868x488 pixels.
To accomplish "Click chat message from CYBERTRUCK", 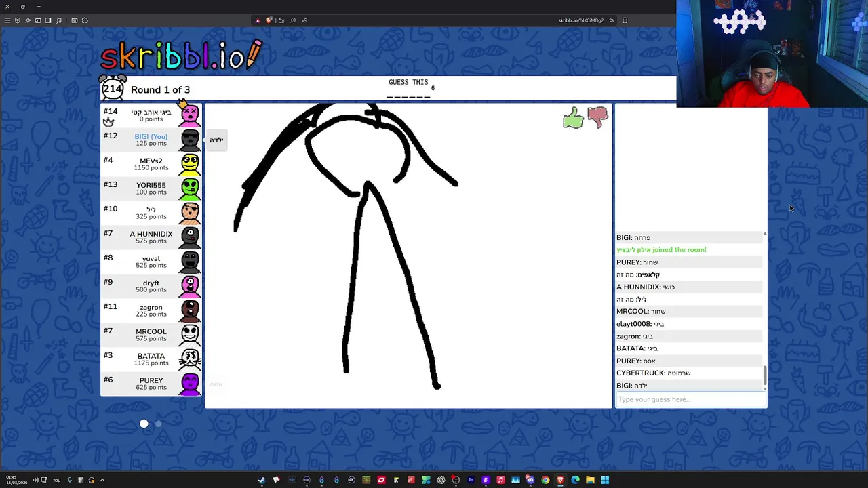I will pos(688,373).
